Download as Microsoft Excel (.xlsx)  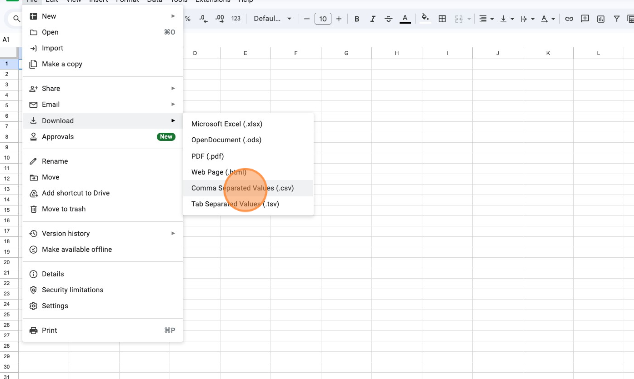[x=248, y=124]
